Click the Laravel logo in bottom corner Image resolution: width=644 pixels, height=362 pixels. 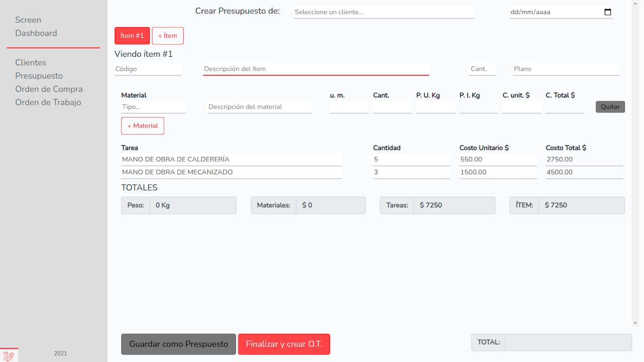[9, 355]
